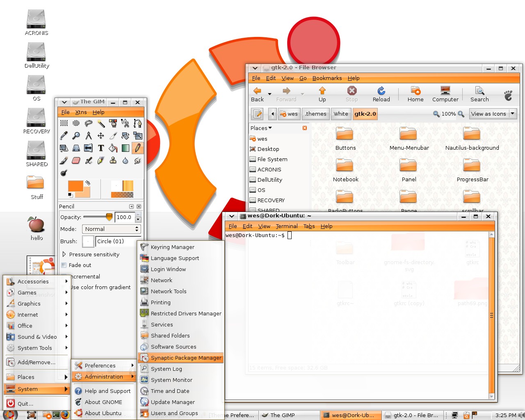The width and height of the screenshot is (525, 420).
Task: Select the Pencil tool
Action: coord(138,148)
